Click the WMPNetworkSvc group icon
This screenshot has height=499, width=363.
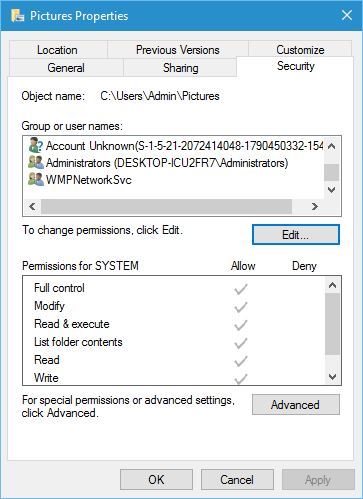click(x=36, y=180)
